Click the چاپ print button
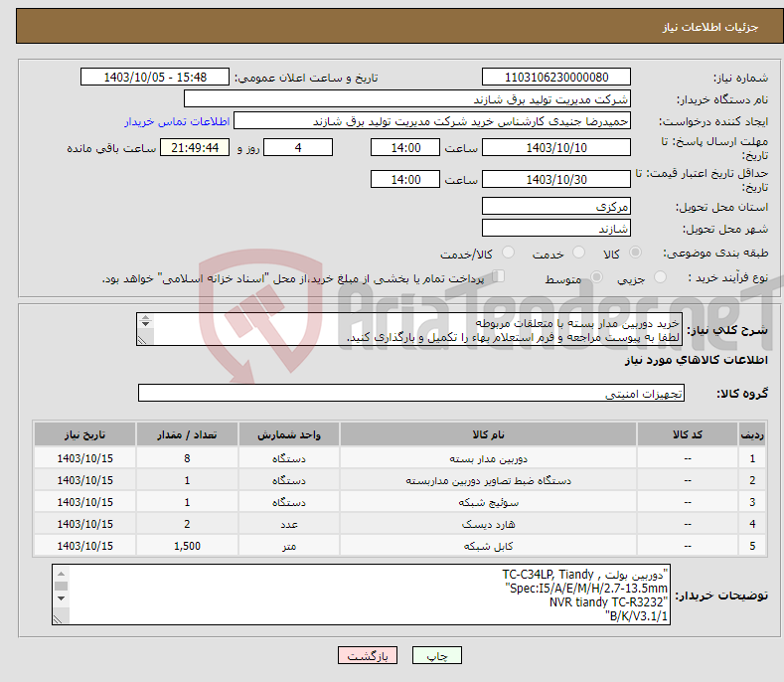Image resolution: width=784 pixels, height=682 pixels. pyautogui.click(x=436, y=655)
